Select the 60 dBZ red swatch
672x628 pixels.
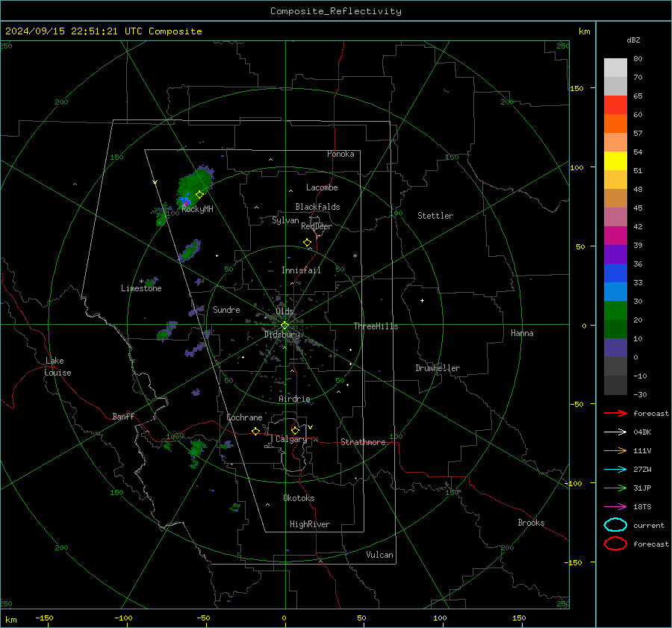pos(615,105)
